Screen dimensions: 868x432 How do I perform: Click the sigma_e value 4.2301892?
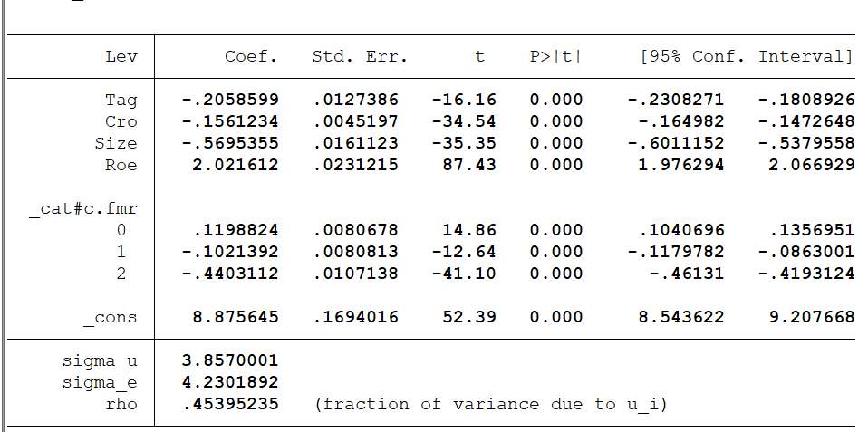(x=230, y=382)
